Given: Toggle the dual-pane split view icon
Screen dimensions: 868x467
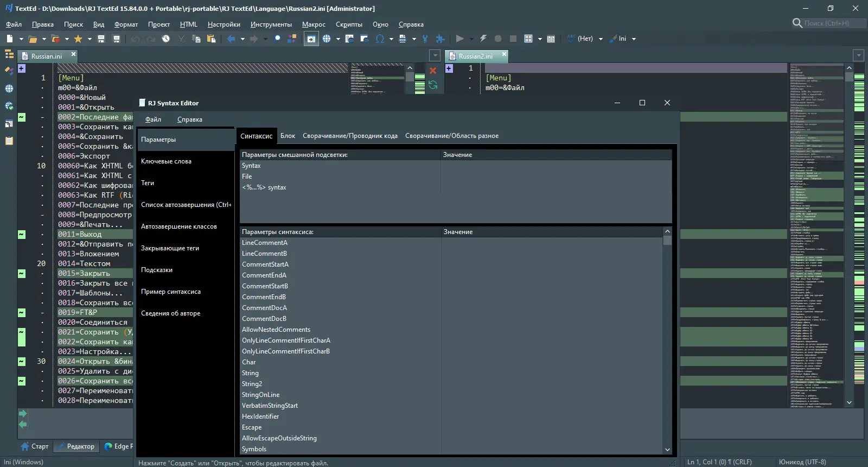Looking at the screenshot, I should tap(551, 39).
